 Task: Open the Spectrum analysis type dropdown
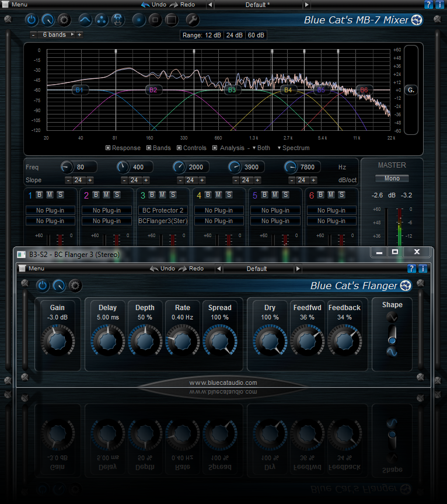tap(294, 148)
